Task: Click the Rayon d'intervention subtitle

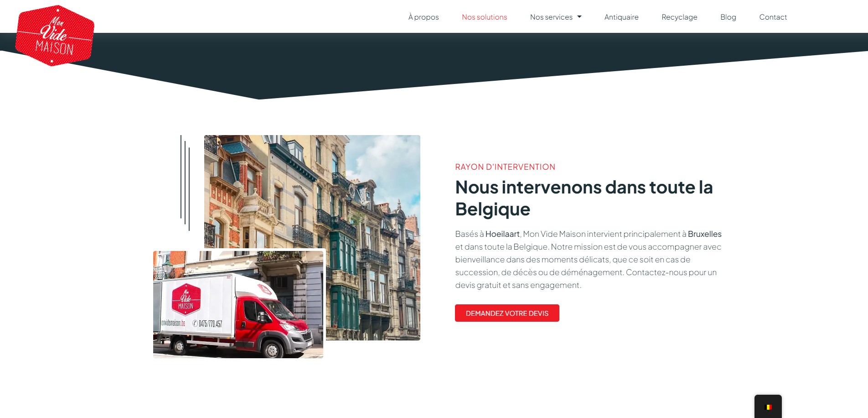Action: pos(505,167)
